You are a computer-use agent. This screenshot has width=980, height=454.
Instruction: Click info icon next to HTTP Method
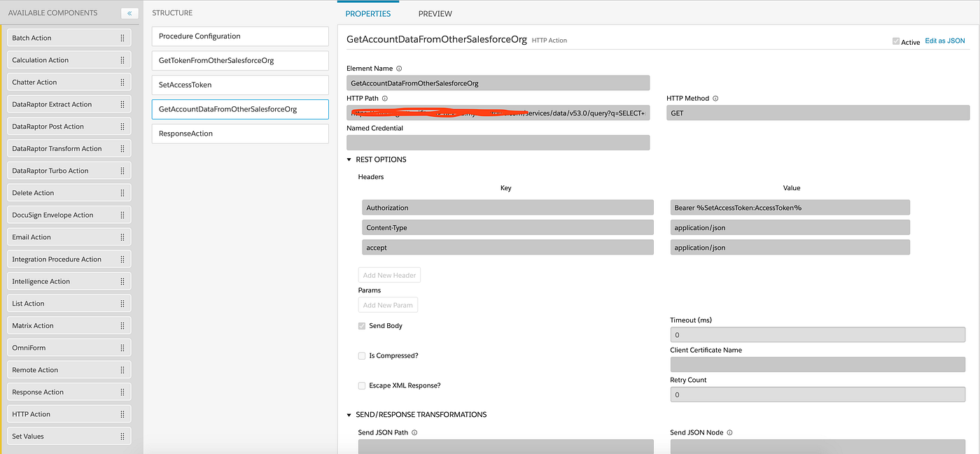tap(715, 99)
